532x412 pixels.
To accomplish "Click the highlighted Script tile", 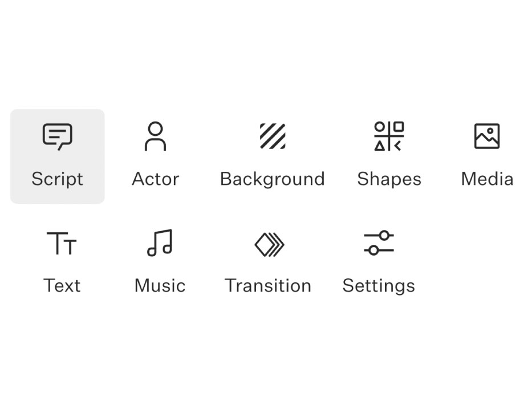I will [57, 155].
